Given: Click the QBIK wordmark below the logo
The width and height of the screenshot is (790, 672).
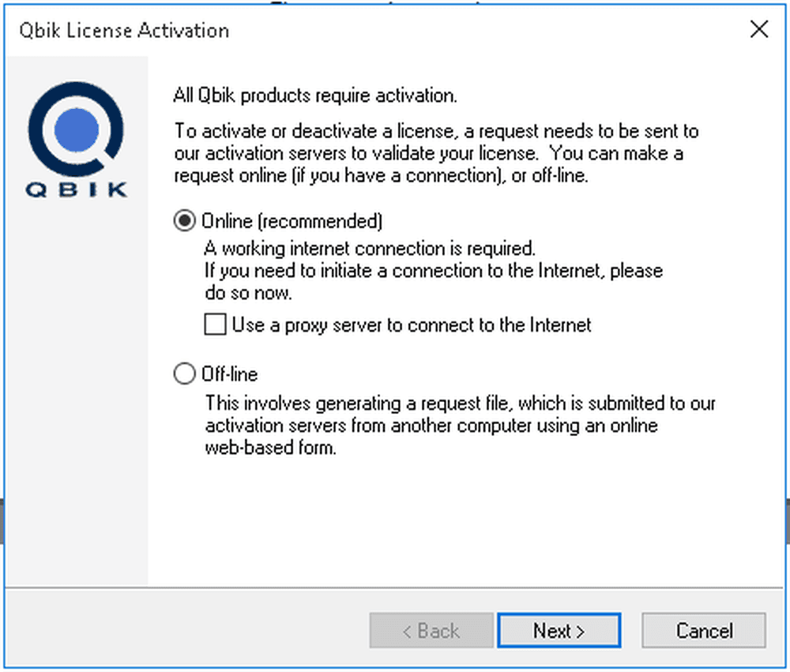Looking at the screenshot, I should 77,190.
